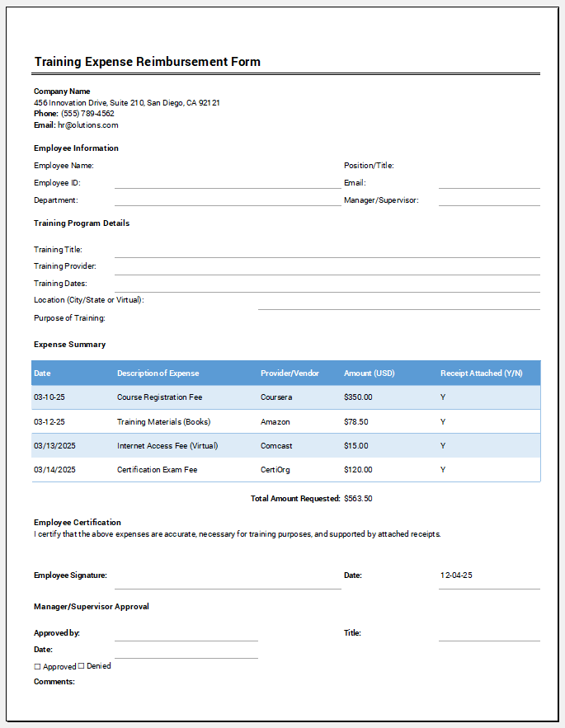Select the 'Company Name' heading
565x728 pixels.
(62, 92)
